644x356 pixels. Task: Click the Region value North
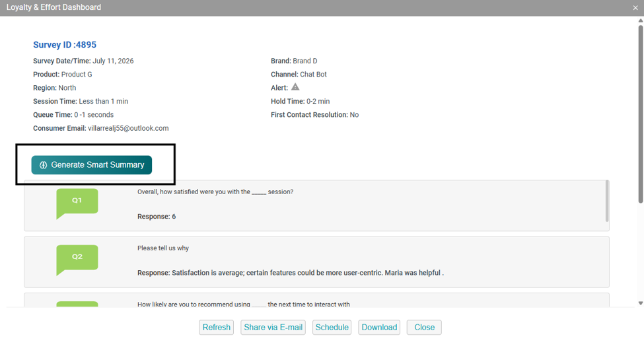pyautogui.click(x=67, y=88)
